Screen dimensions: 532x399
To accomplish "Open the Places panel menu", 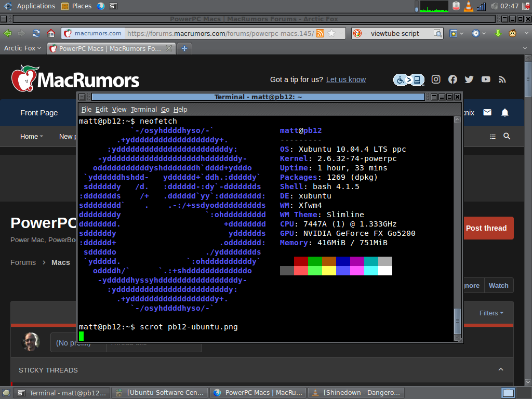I will click(x=77, y=6).
